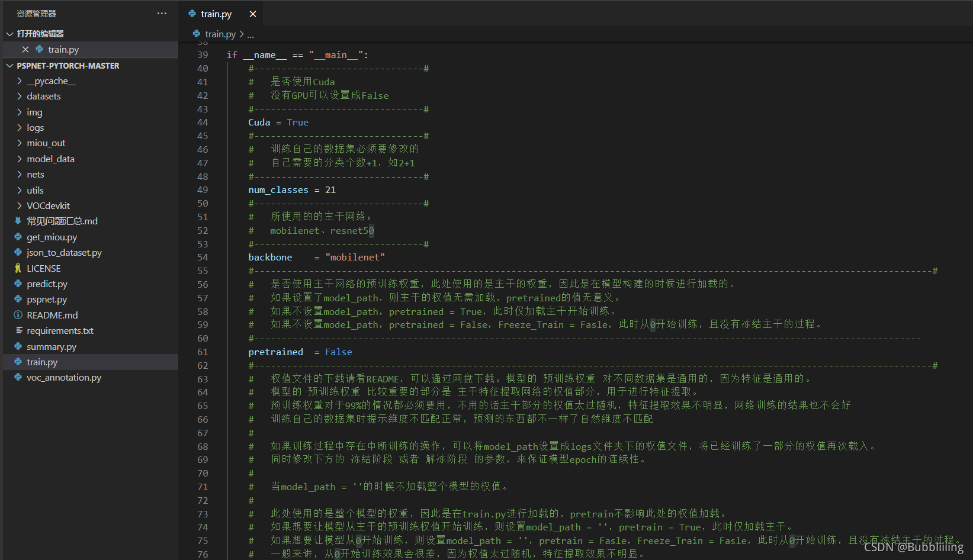Image resolution: width=973 pixels, height=560 pixels.
Task: Click the Python icon on train.py tab
Action: point(192,14)
